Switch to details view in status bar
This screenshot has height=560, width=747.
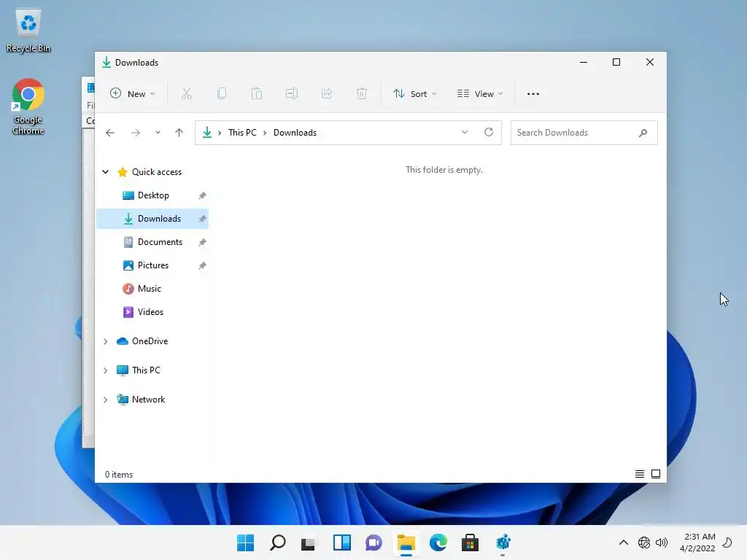point(639,474)
